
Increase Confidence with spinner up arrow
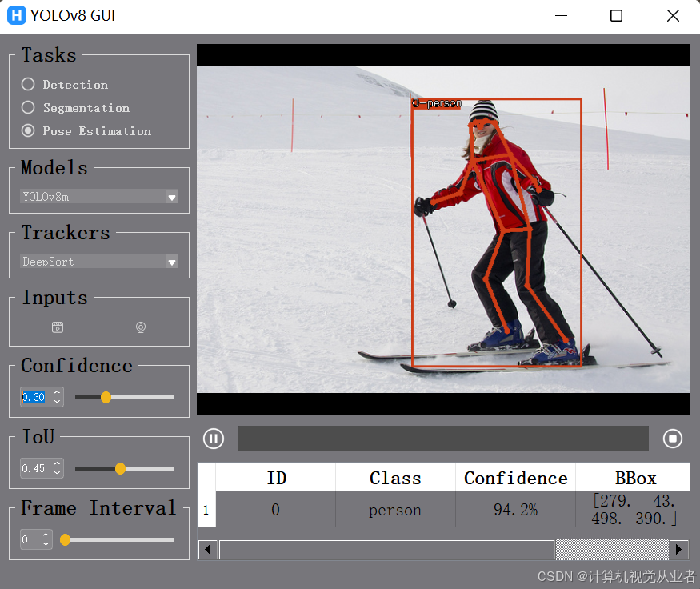click(57, 392)
